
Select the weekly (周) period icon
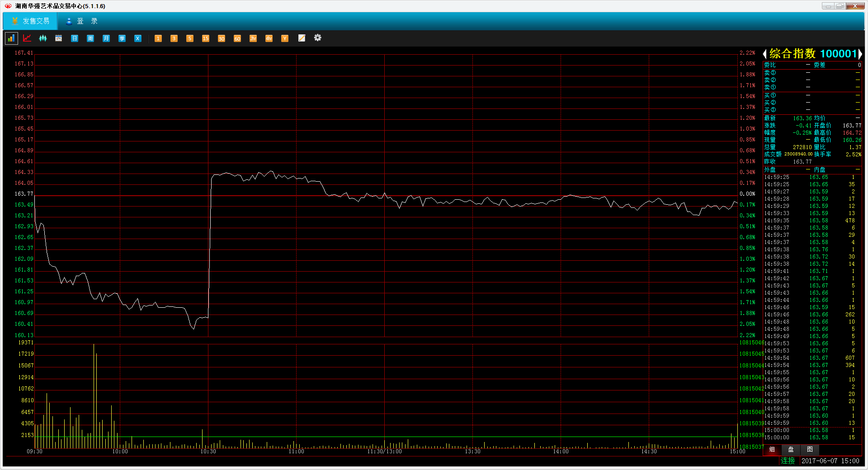click(x=90, y=38)
